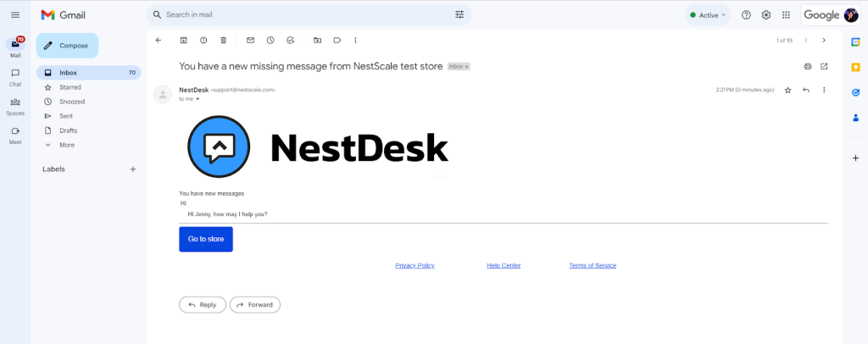
Task: Click the Gmail logo
Action: pos(63,15)
